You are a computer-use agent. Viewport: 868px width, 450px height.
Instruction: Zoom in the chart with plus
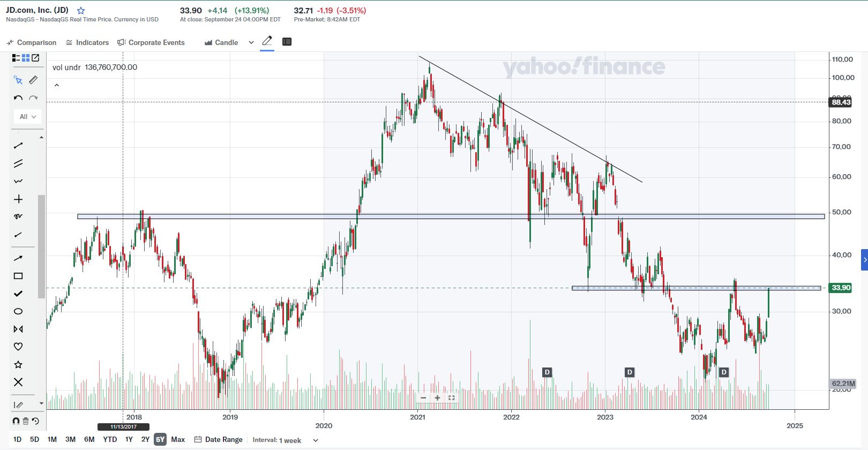(437, 397)
